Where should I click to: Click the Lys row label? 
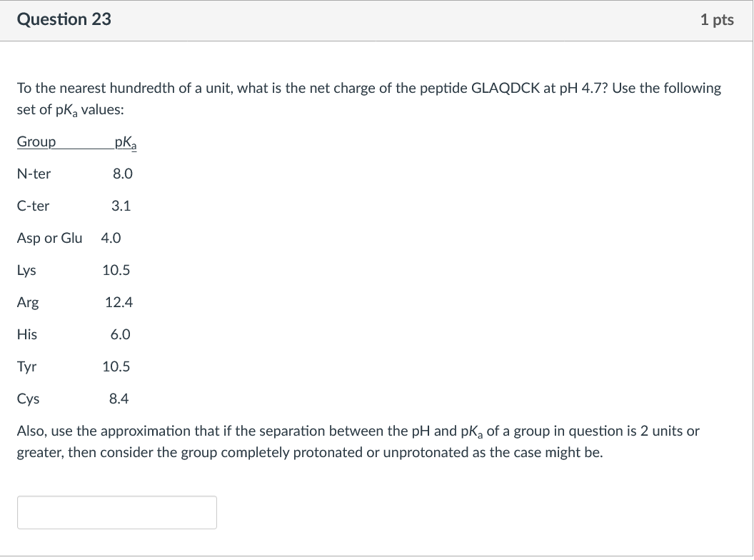pyautogui.click(x=26, y=271)
